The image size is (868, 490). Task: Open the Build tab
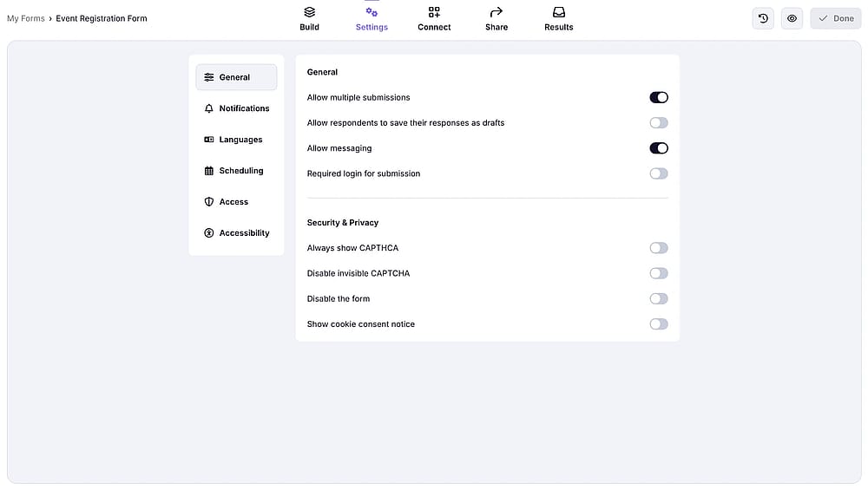(x=309, y=19)
